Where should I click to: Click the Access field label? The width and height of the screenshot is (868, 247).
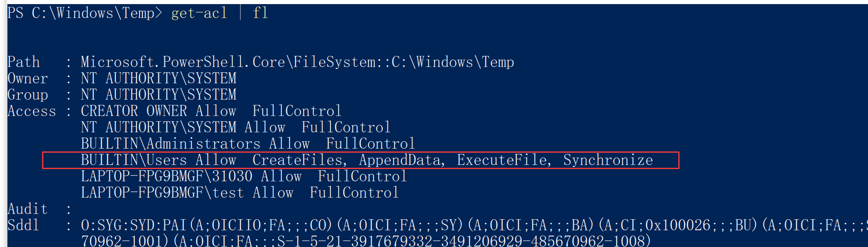pyautogui.click(x=32, y=111)
